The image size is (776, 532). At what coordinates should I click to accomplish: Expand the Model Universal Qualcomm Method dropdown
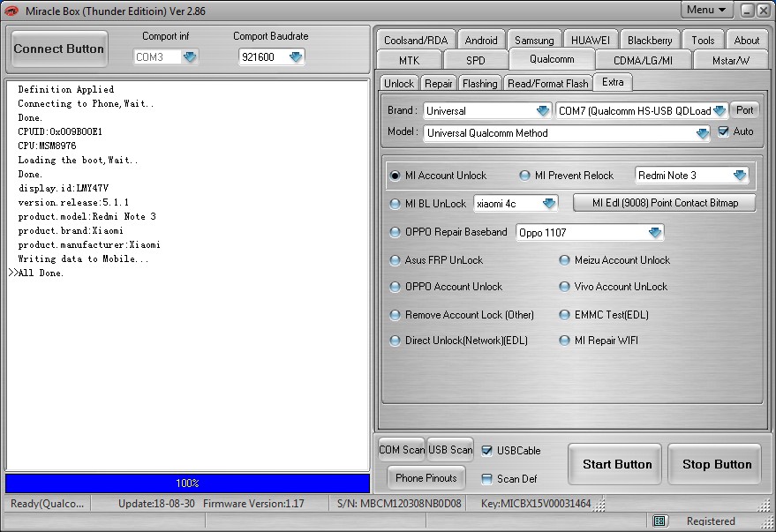[x=702, y=133]
